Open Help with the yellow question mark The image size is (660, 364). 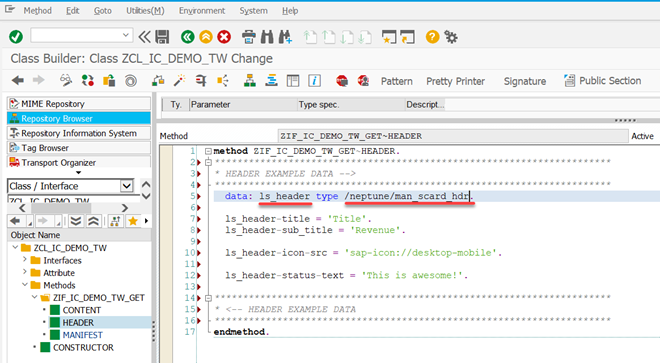pyautogui.click(x=432, y=37)
